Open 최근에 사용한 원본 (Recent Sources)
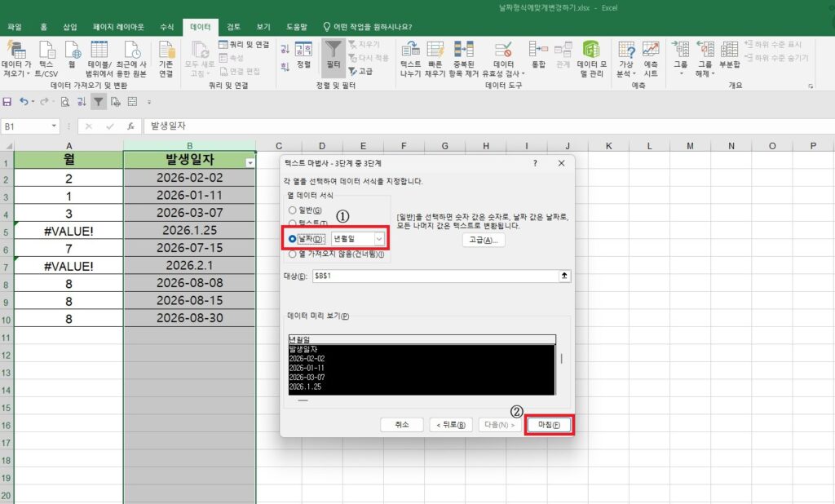This screenshot has width=835, height=504. click(x=131, y=59)
